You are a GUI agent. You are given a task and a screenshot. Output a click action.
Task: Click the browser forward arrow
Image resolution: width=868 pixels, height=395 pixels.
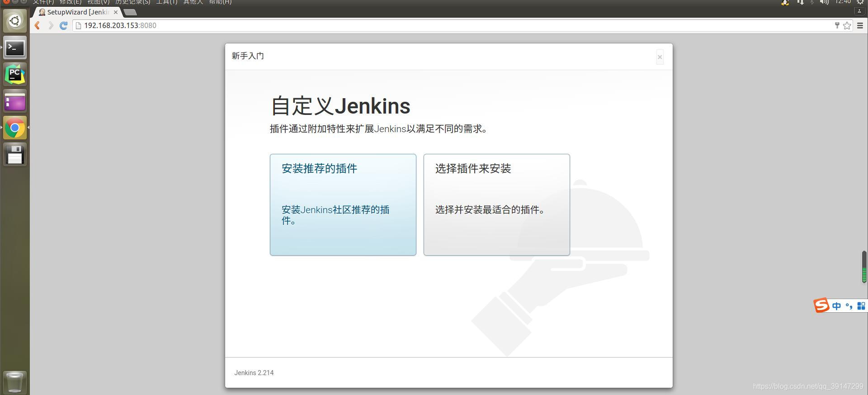coord(51,25)
